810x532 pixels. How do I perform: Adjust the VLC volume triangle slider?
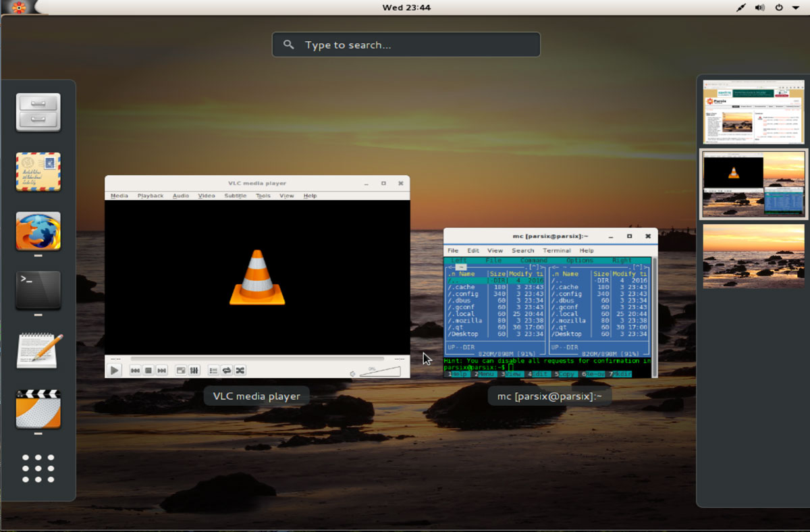[380, 371]
